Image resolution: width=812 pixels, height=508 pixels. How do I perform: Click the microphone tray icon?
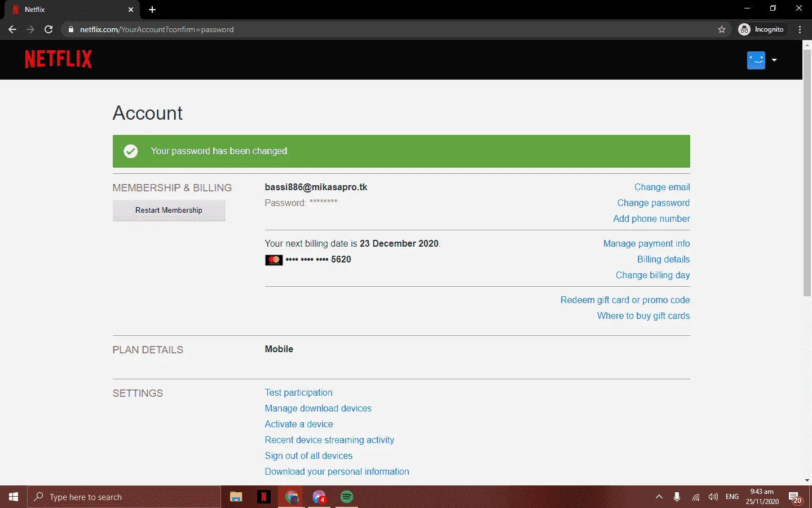coord(677,497)
